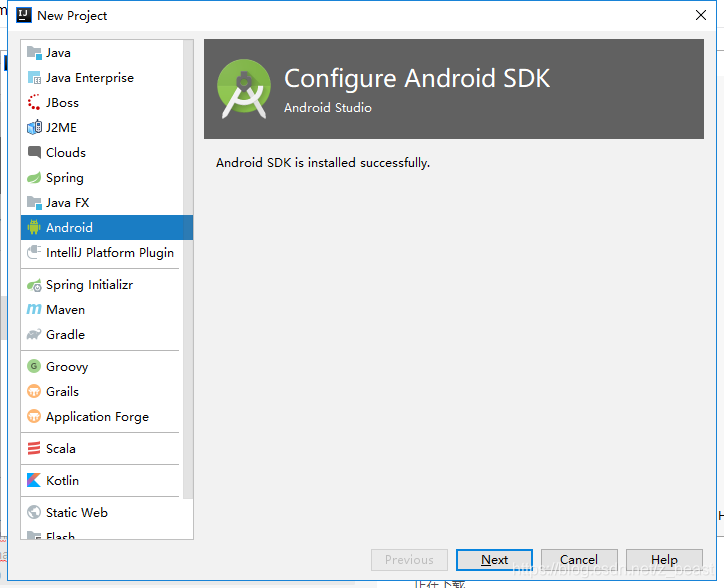Click the Application Forge icon
724x588 pixels.
(x=34, y=417)
